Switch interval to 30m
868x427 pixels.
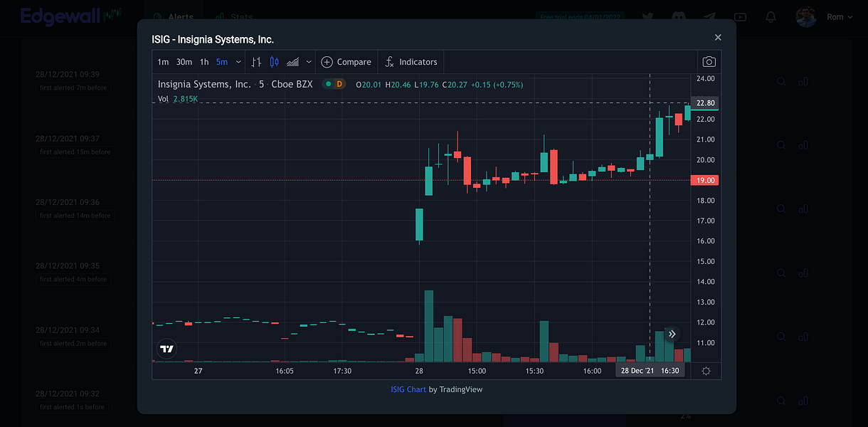click(x=184, y=62)
